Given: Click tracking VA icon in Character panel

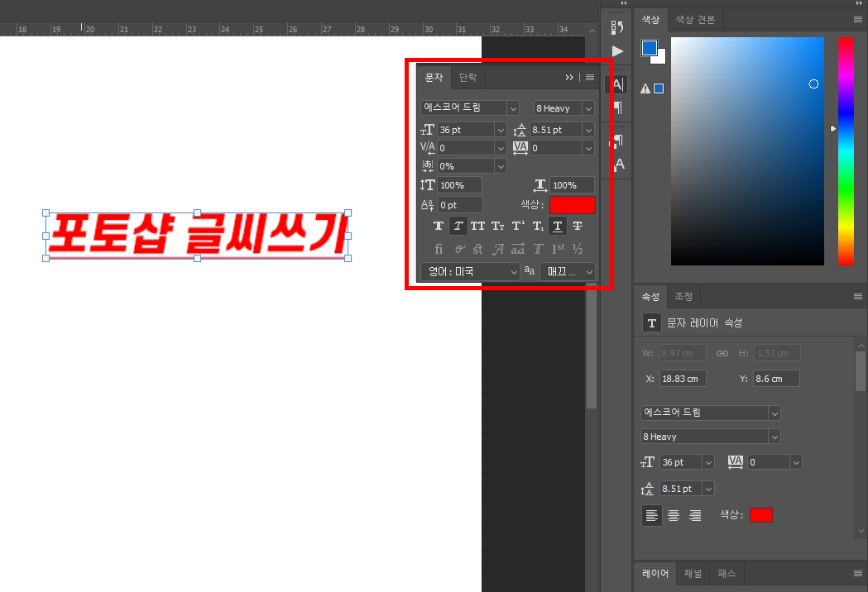Looking at the screenshot, I should click(520, 148).
